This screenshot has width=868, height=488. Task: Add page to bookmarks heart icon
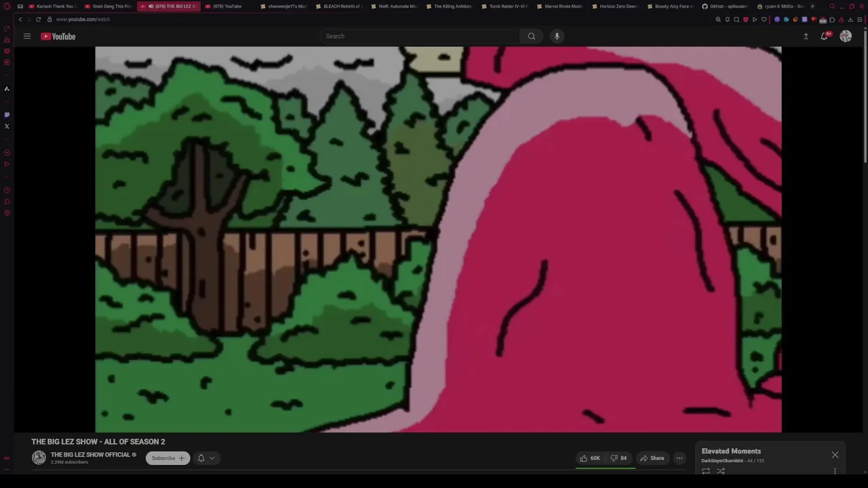(764, 19)
